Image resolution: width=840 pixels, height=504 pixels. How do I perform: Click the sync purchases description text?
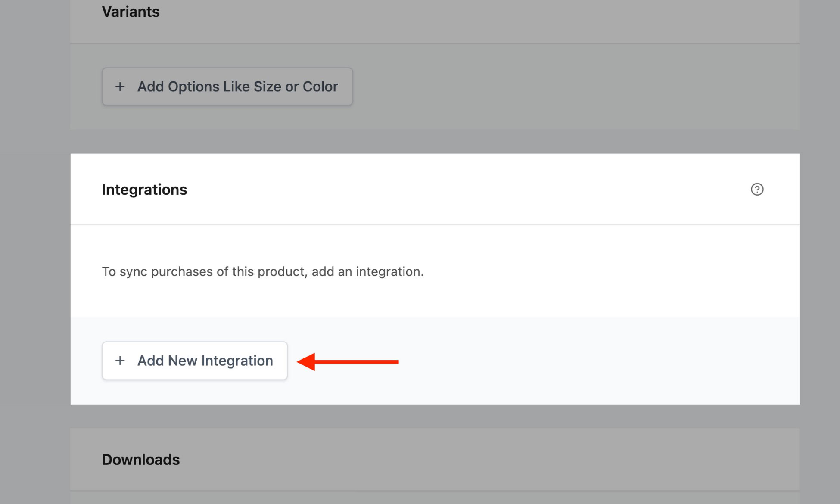click(x=263, y=271)
